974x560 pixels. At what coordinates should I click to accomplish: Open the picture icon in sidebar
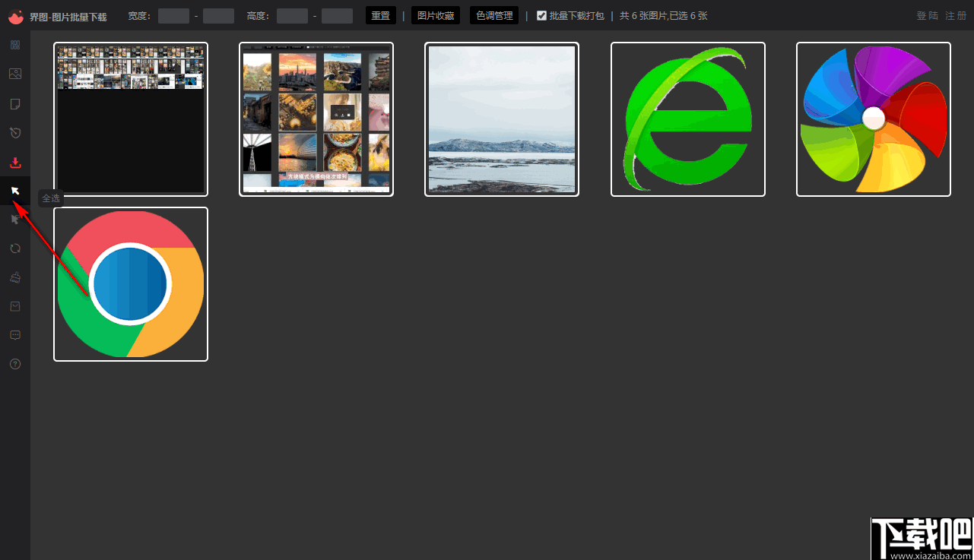[x=15, y=74]
